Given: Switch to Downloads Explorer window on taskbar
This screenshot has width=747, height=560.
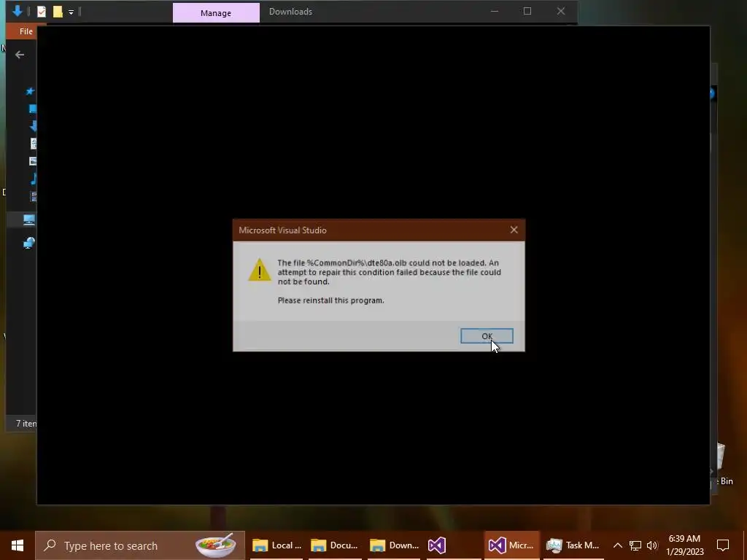Looking at the screenshot, I should [x=394, y=545].
